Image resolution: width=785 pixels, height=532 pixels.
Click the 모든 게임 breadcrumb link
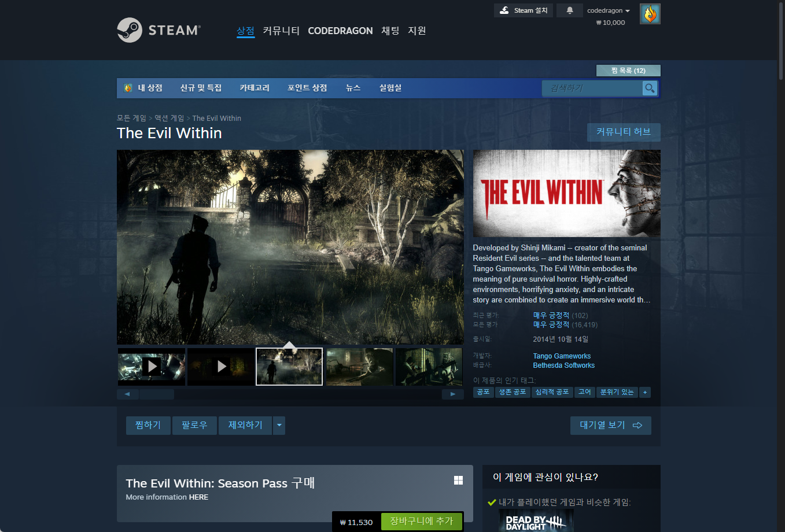coord(131,118)
